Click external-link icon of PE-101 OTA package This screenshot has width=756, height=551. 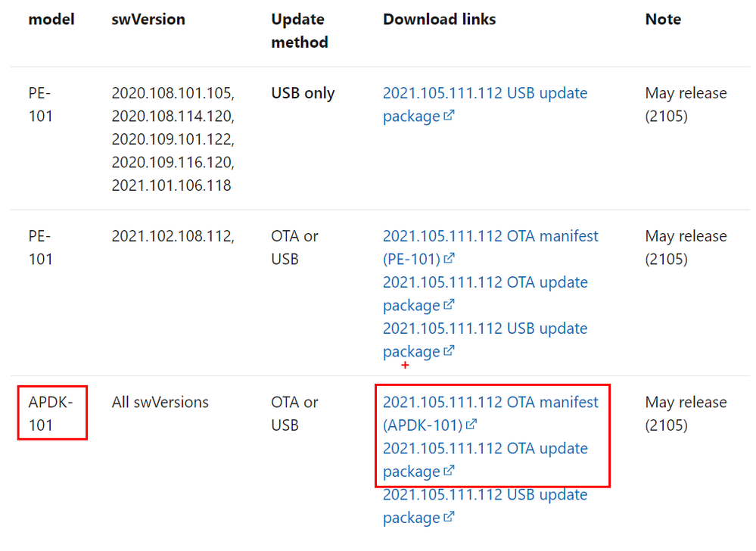pyautogui.click(x=449, y=305)
